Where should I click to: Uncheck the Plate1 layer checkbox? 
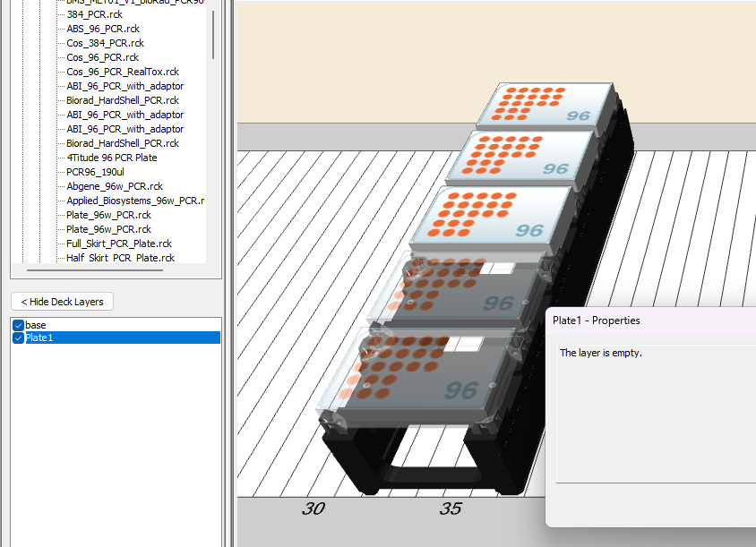click(18, 338)
